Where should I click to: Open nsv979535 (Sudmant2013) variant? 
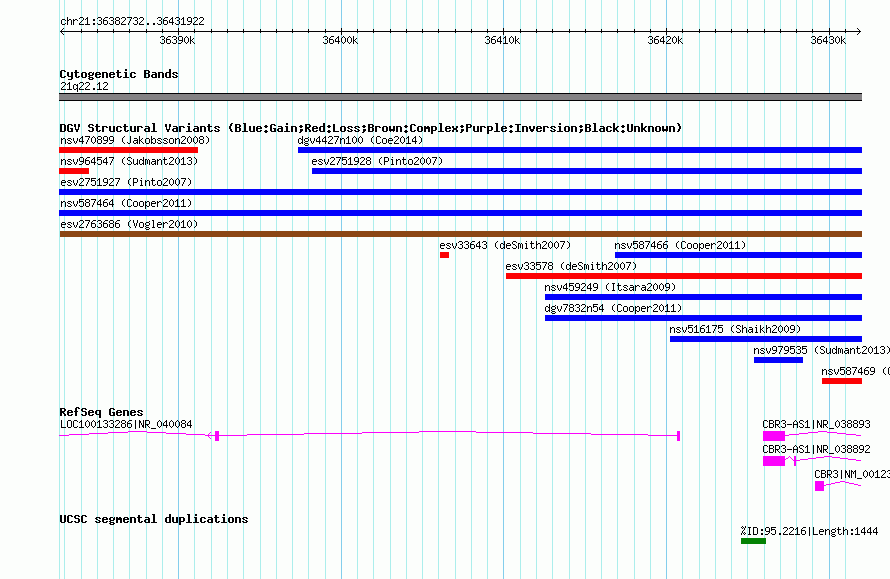[821, 350]
